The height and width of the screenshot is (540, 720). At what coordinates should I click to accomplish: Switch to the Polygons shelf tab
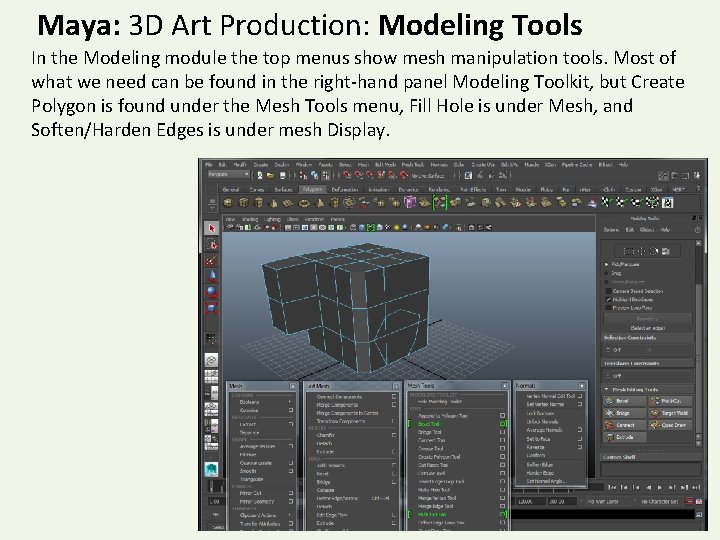click(x=312, y=189)
